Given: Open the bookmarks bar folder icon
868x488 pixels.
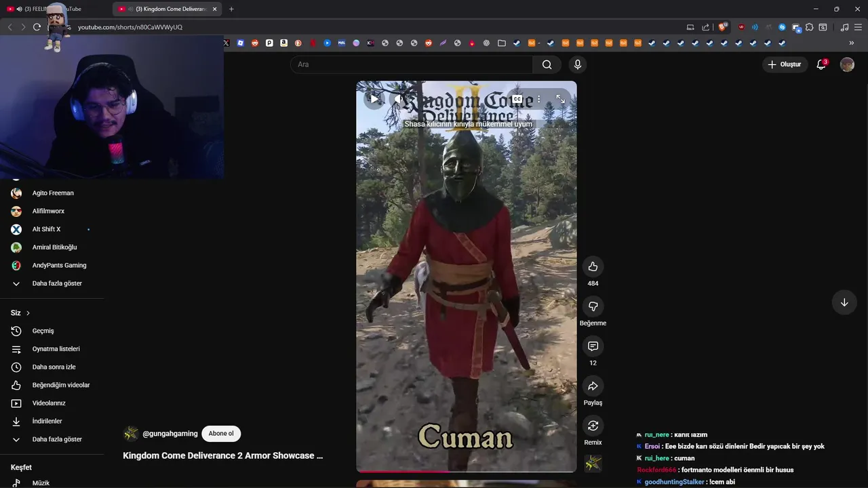Looking at the screenshot, I should [501, 43].
